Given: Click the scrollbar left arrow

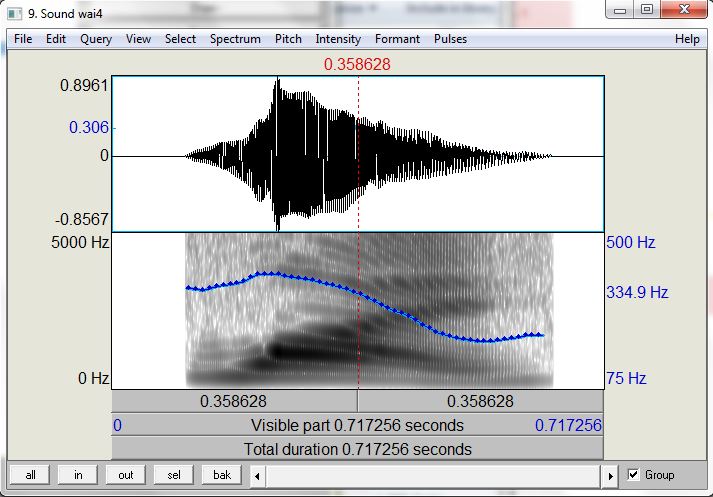Looking at the screenshot, I should (x=257, y=476).
